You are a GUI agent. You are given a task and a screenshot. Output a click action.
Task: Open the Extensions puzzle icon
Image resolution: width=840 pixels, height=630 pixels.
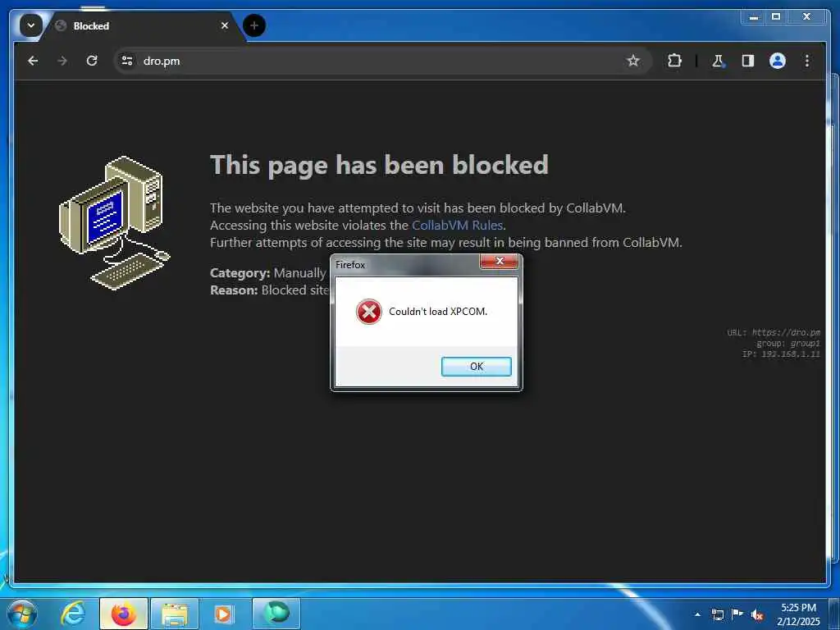(674, 61)
